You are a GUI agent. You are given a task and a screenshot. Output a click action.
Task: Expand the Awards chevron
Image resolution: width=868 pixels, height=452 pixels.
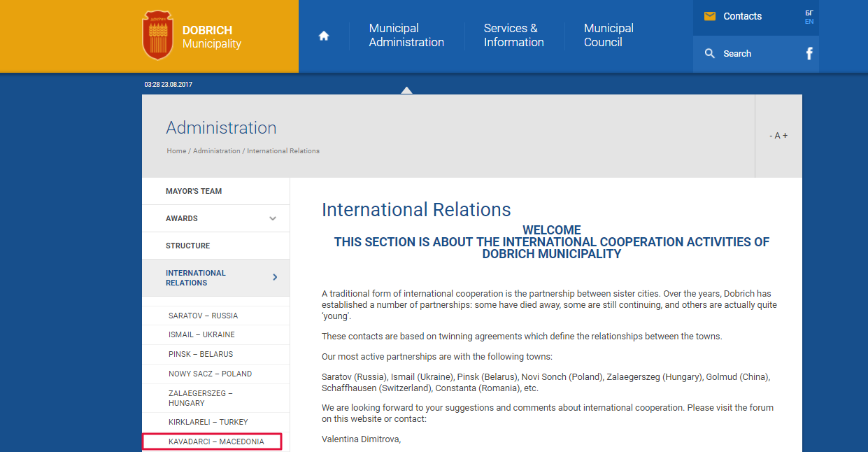pyautogui.click(x=273, y=218)
